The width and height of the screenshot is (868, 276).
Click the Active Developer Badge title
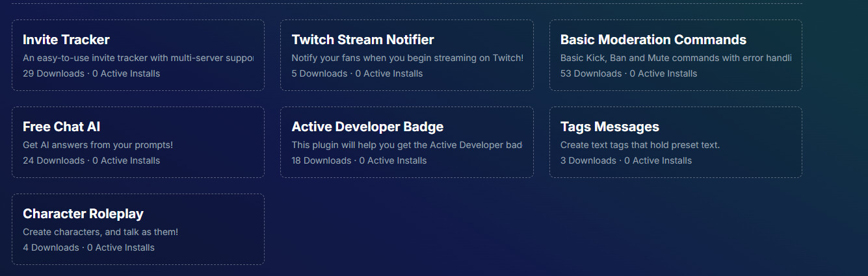tap(367, 127)
